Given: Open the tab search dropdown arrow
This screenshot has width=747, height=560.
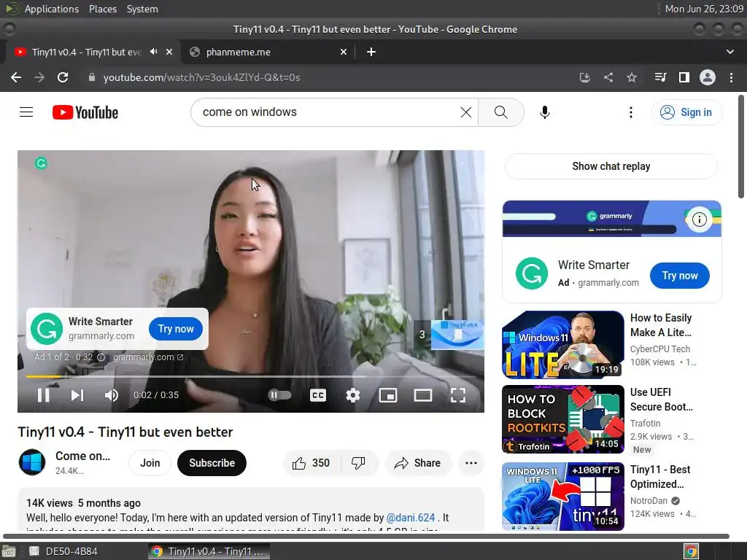Looking at the screenshot, I should point(729,52).
